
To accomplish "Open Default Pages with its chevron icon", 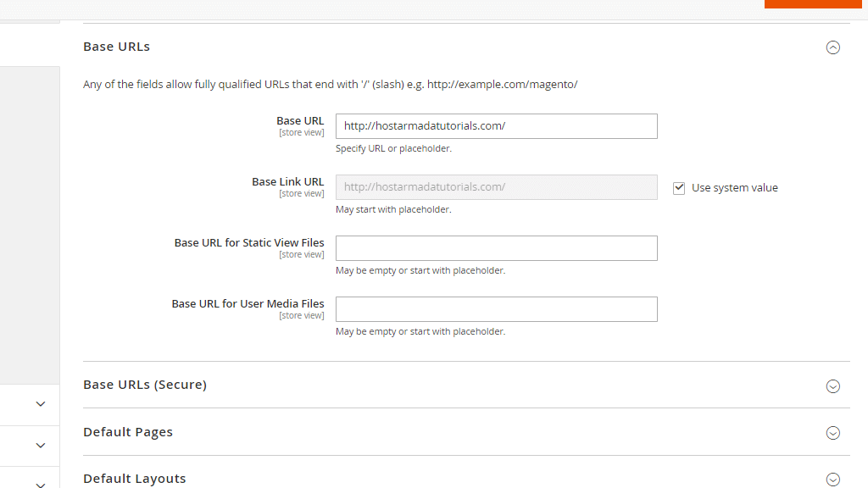I will pyautogui.click(x=832, y=432).
